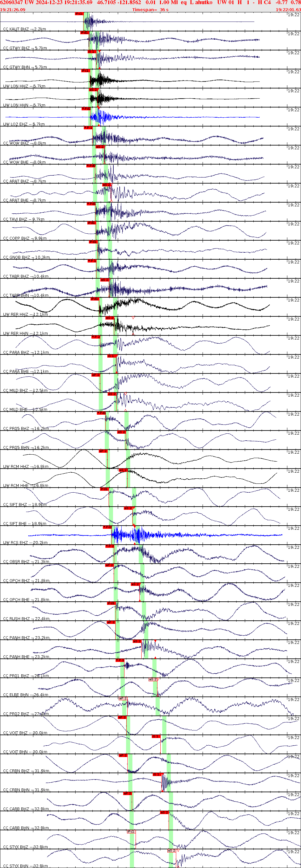
Task: Select the CC GTWY BHZ -- 5.7km label
Action: click(x=25, y=48)
